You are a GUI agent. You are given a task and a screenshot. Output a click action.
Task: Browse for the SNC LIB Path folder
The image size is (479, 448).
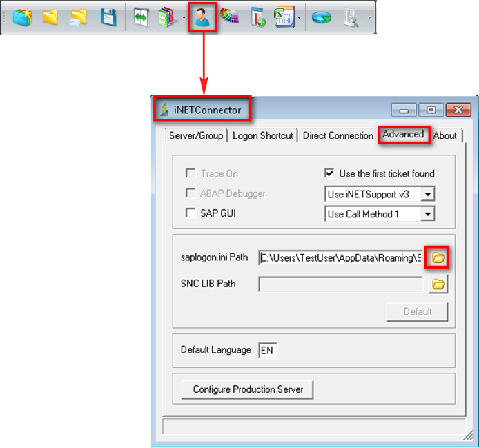click(438, 284)
